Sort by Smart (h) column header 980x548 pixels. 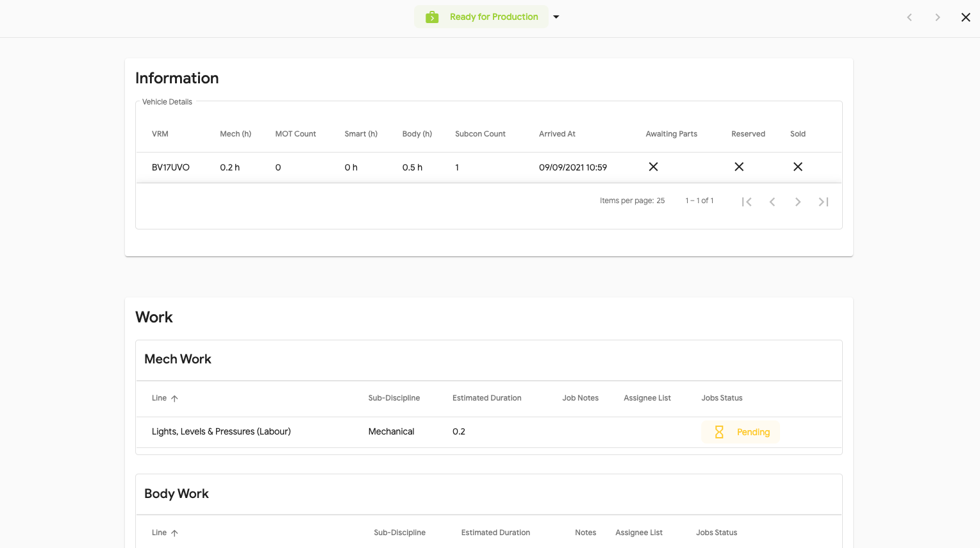[x=361, y=134]
